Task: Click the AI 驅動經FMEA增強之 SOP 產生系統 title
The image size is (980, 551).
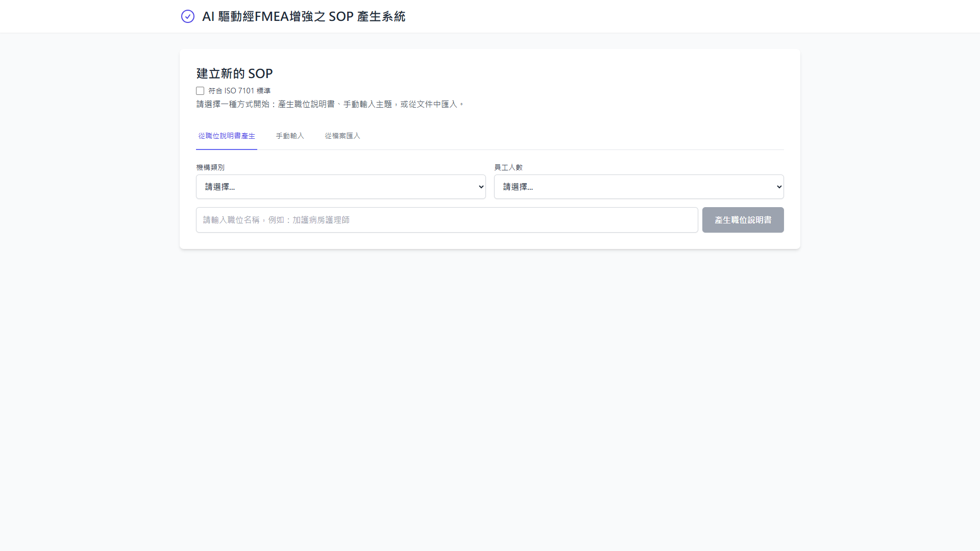Action: 304,16
